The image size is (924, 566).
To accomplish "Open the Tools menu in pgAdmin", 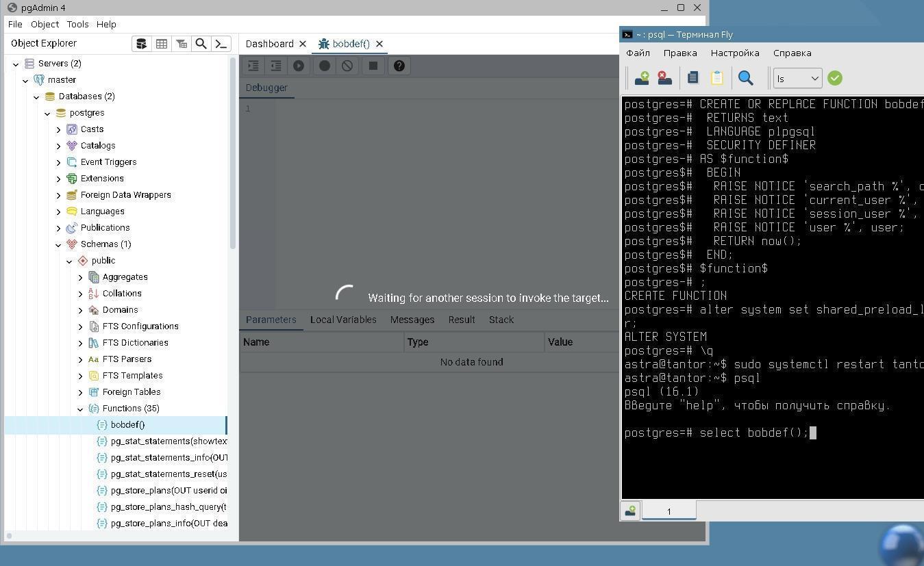I will 77,24.
